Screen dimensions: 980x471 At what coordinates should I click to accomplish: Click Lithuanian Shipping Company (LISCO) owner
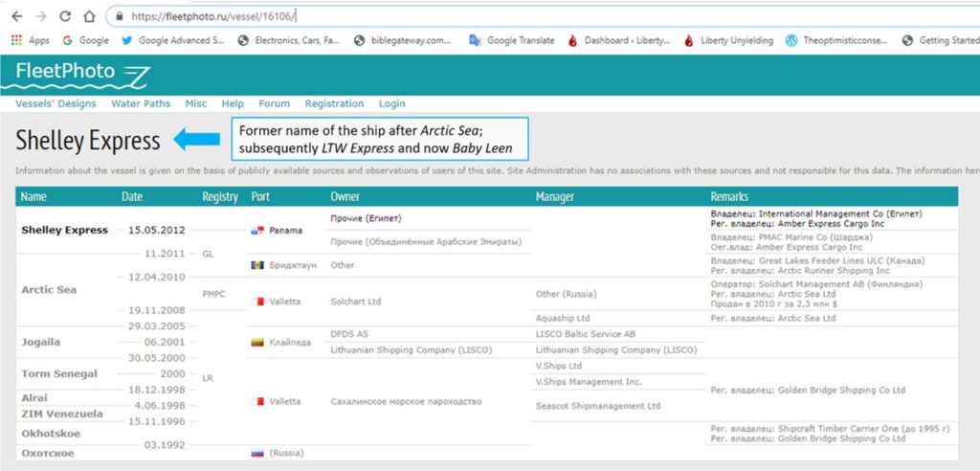(412, 350)
